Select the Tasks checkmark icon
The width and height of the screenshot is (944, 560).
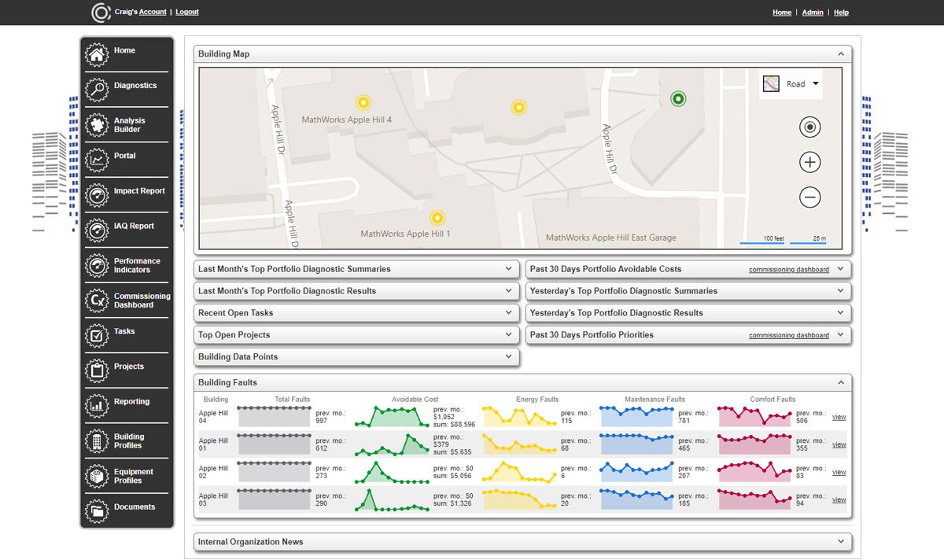pos(97,336)
